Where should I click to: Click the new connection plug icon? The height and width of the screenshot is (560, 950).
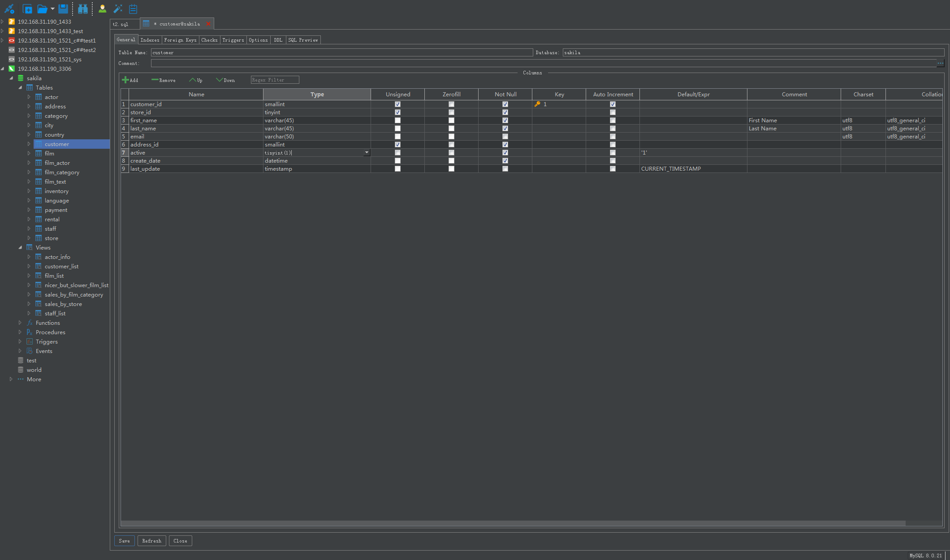point(9,9)
